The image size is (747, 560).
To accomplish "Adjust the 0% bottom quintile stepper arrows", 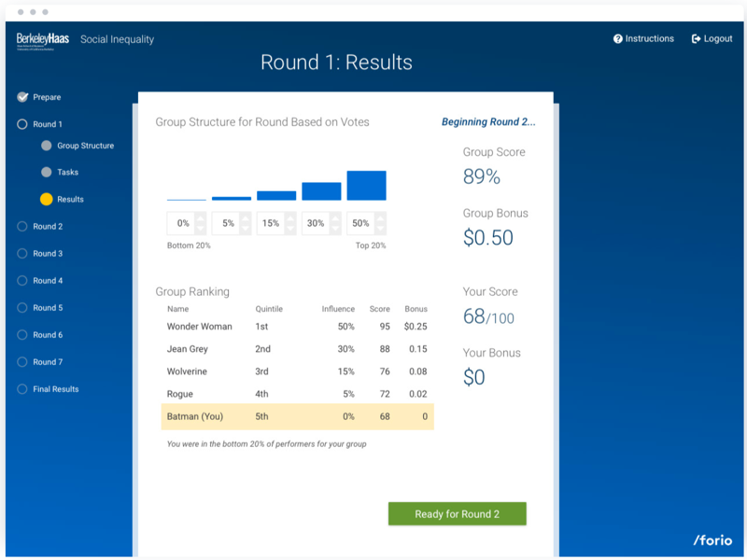I will pyautogui.click(x=201, y=224).
